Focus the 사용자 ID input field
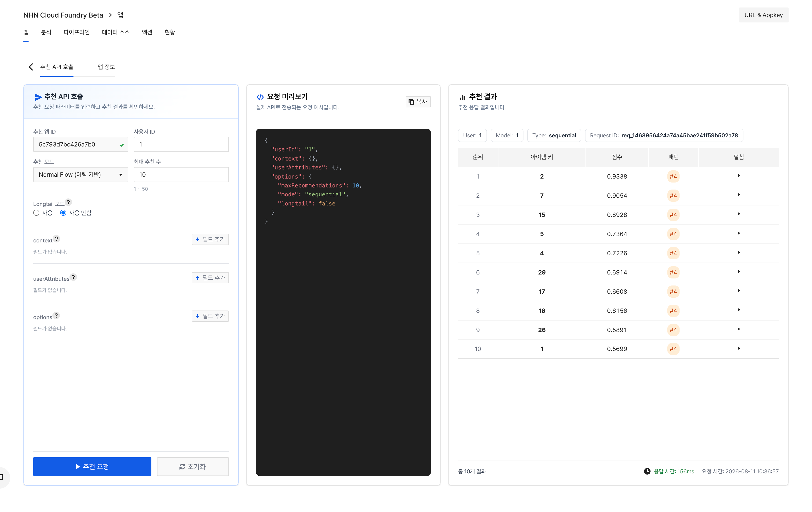 (x=181, y=144)
